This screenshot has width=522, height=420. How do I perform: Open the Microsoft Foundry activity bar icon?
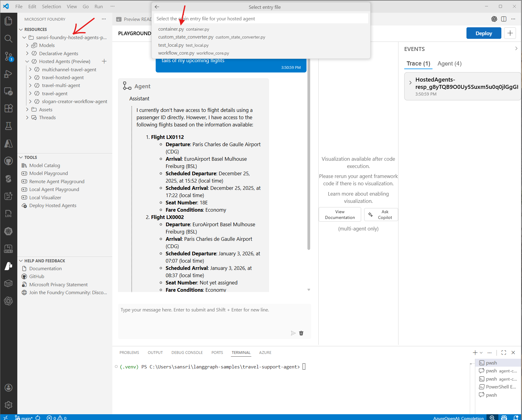[8, 266]
